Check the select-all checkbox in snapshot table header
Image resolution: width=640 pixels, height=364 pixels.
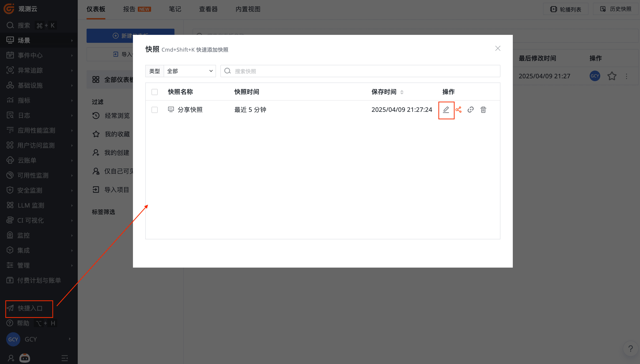[x=154, y=92]
